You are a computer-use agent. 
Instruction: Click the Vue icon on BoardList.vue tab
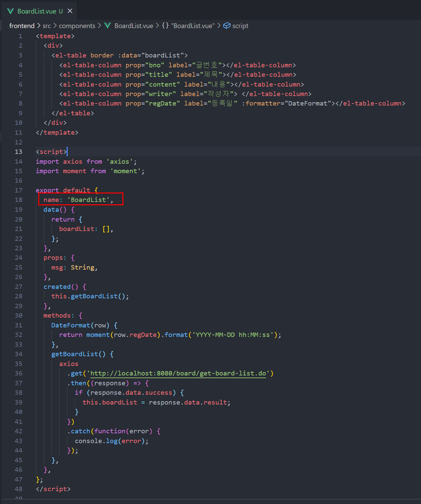point(11,11)
